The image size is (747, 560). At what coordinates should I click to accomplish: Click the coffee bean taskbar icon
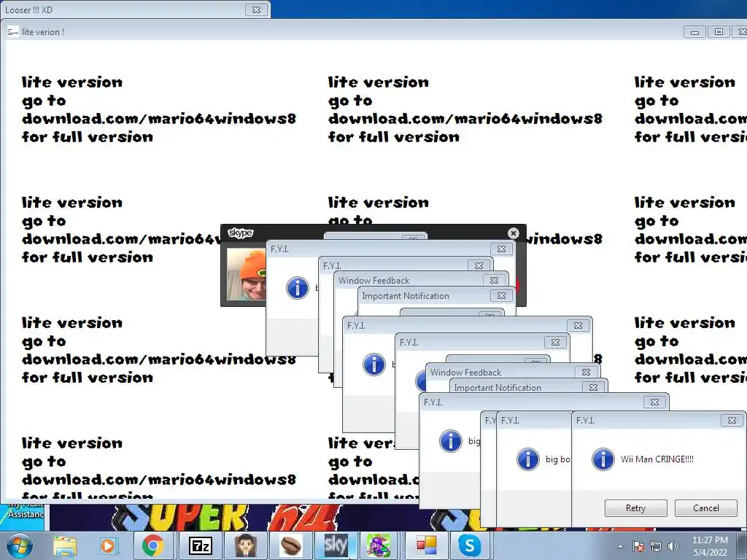coord(290,545)
